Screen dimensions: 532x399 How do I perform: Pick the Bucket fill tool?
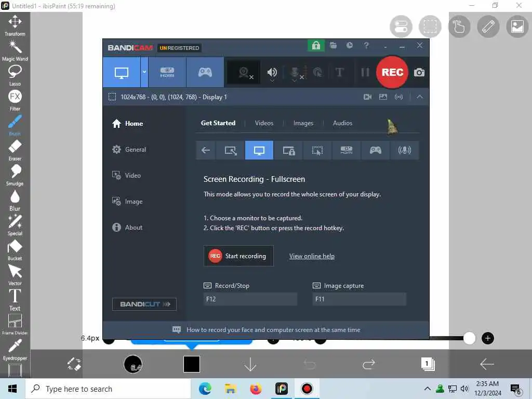(x=15, y=250)
